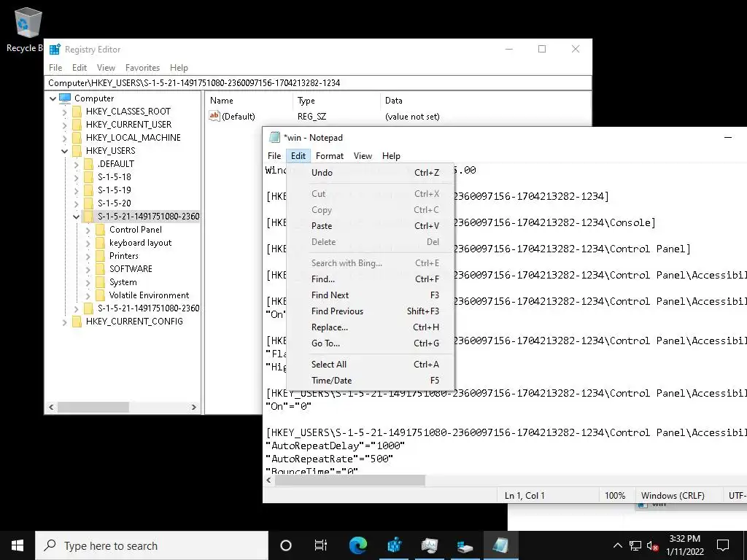Click the 100% zoom status entry
The height and width of the screenshot is (560, 747).
(614, 496)
